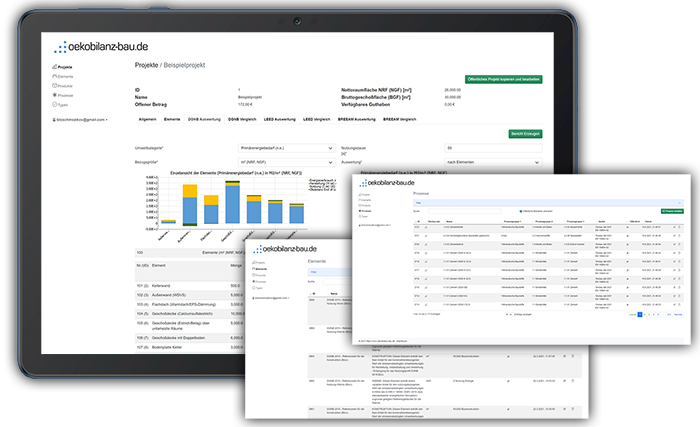This screenshot has height=427, width=700.
Task: Open the Auswertung 'nach Elementen' dropdown
Action: [493, 162]
